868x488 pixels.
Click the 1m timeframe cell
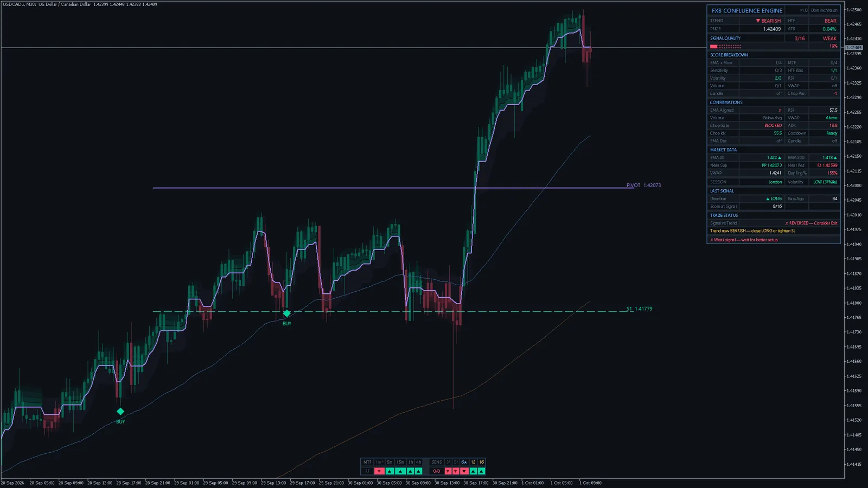coord(379,462)
